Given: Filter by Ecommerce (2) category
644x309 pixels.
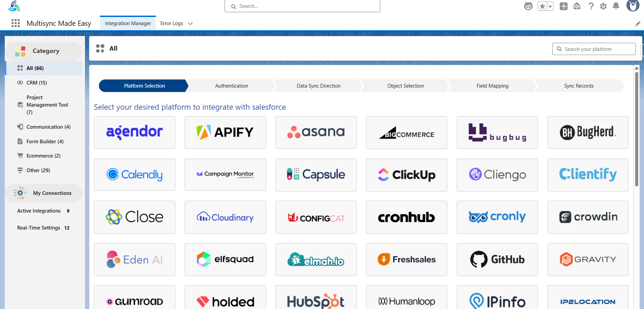Looking at the screenshot, I should pyautogui.click(x=44, y=156).
